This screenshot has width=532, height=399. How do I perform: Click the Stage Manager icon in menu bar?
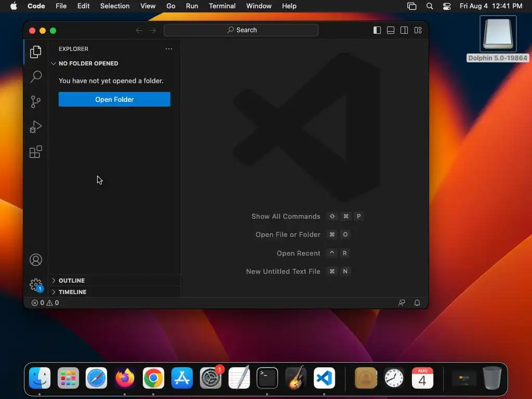[411, 6]
